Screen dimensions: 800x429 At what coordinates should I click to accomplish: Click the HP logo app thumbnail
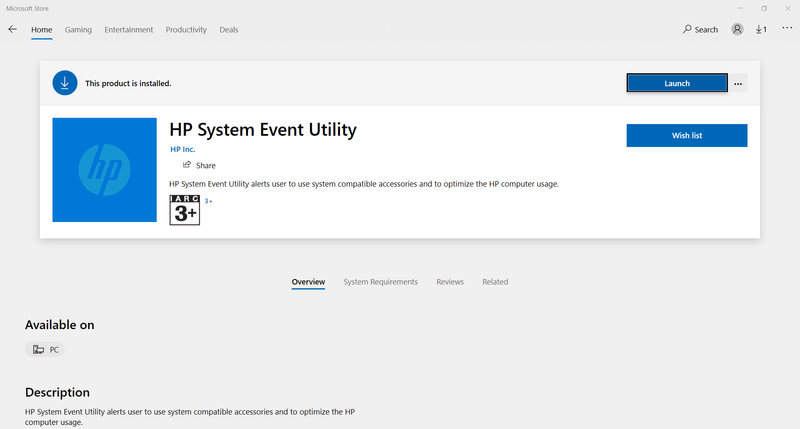pos(104,169)
